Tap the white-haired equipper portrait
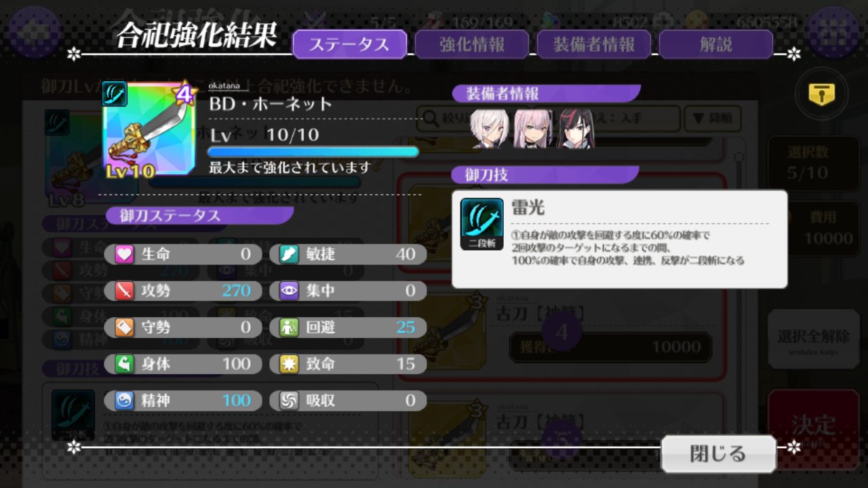 (x=491, y=128)
